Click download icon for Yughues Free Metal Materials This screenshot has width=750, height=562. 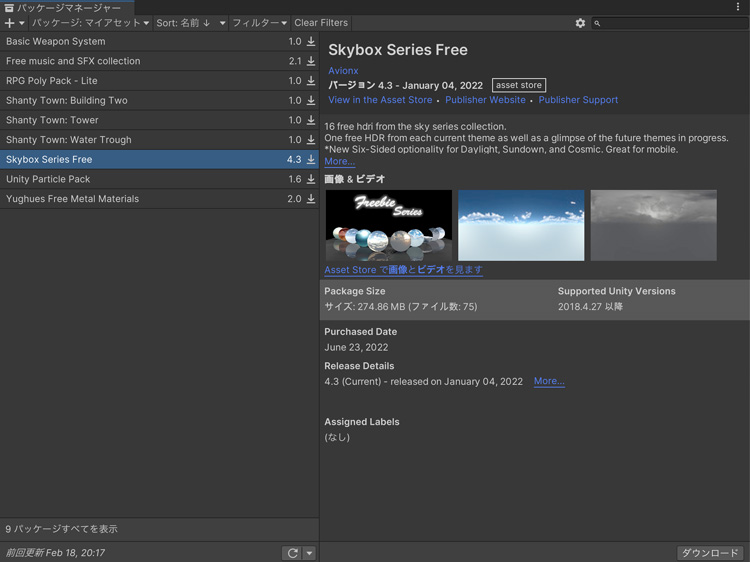point(311,199)
